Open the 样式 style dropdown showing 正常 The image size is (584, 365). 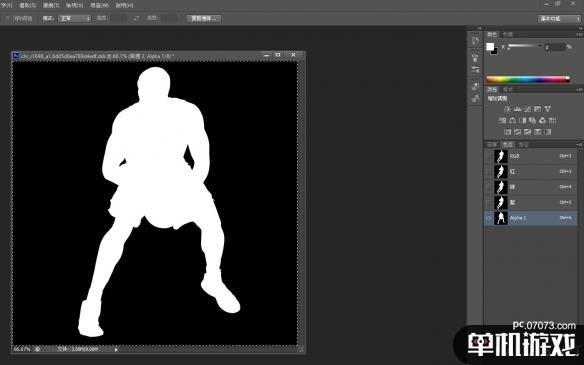point(74,18)
